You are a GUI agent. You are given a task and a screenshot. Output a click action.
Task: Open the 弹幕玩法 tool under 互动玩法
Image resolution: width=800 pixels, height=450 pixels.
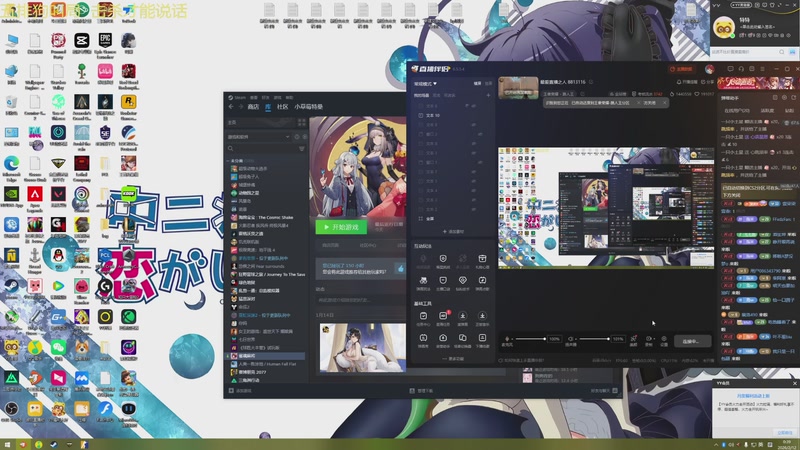coord(423,283)
